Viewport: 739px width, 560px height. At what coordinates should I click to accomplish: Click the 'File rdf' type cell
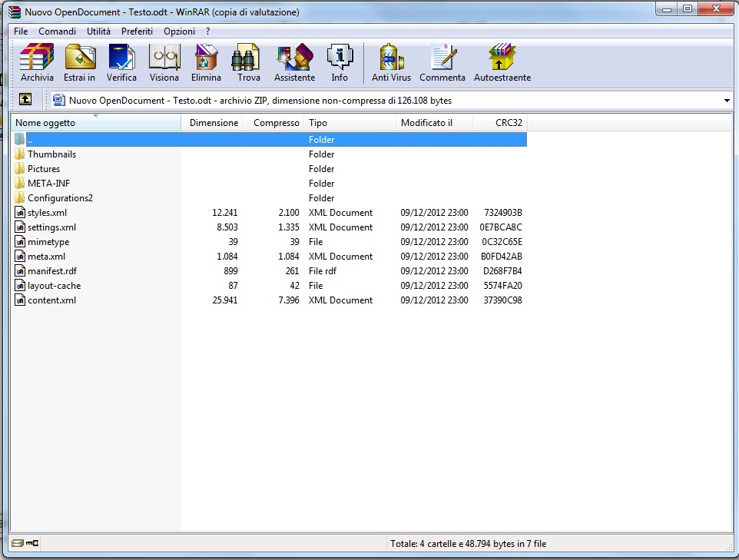pos(323,271)
